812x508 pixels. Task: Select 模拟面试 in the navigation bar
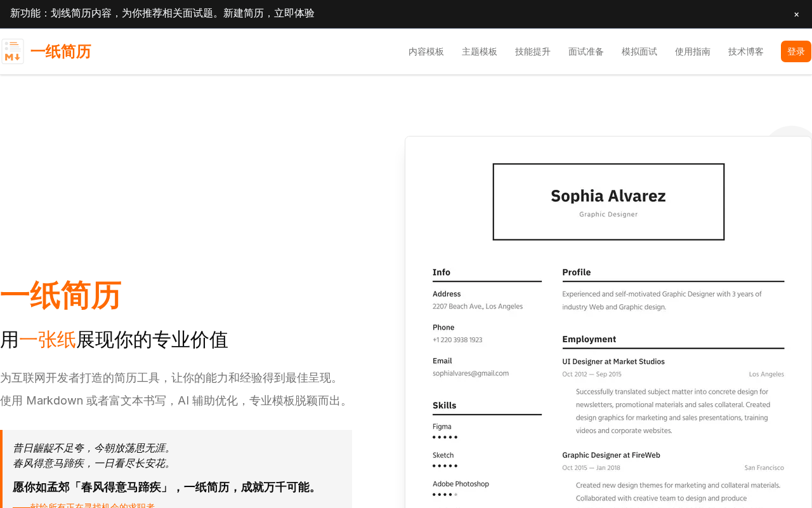click(639, 52)
